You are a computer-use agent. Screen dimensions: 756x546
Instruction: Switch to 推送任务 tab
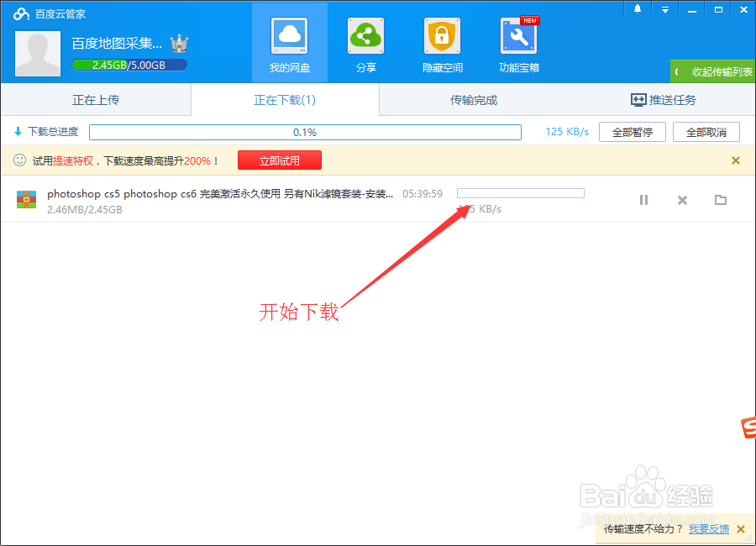click(x=663, y=100)
